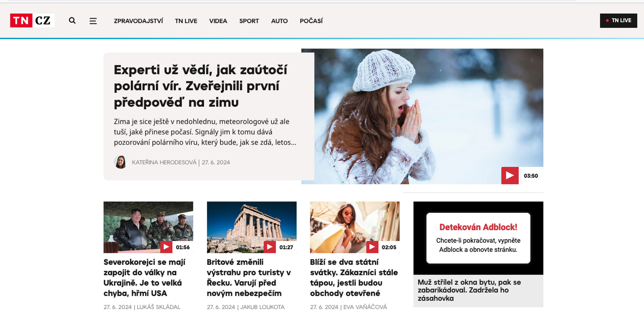Open the 'Britové změnili výstrahu' headline

click(x=249, y=277)
